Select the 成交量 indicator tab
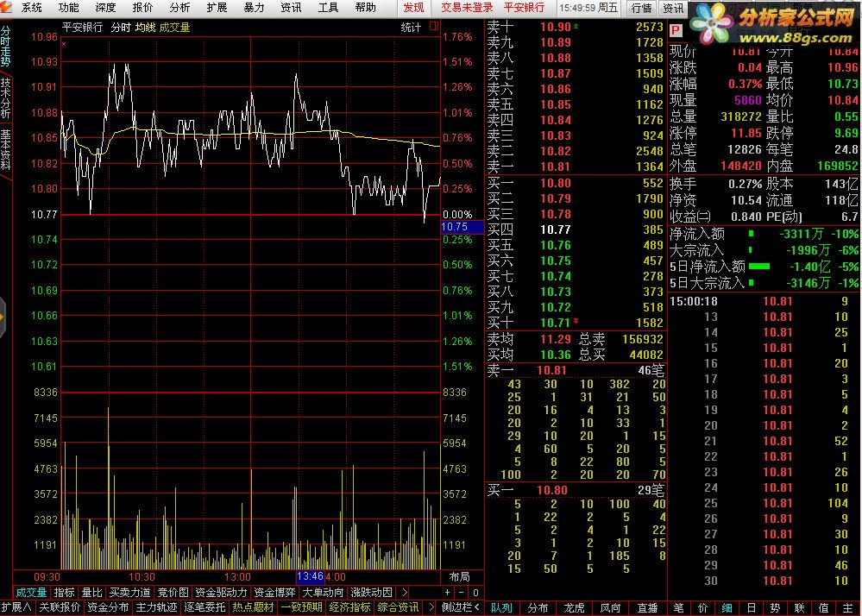This screenshot has height=616, width=862. coord(31,593)
